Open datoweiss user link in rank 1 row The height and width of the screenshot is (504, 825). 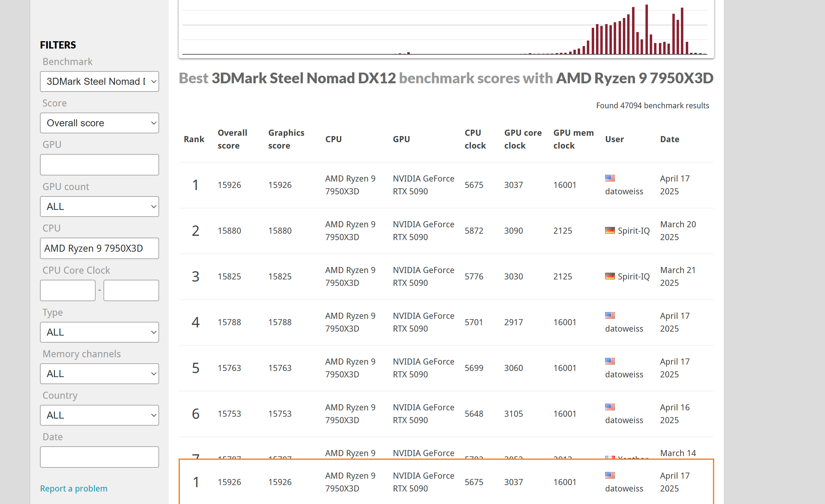[x=624, y=191]
